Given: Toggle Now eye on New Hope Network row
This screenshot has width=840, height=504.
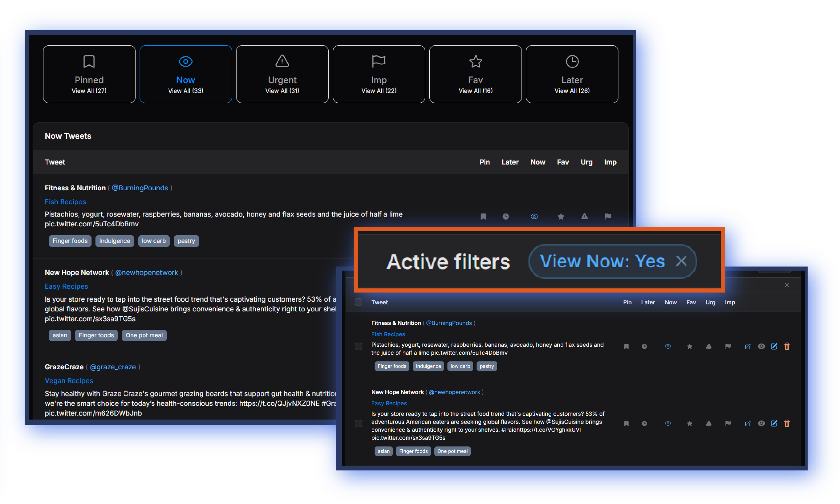Looking at the screenshot, I should [x=668, y=424].
